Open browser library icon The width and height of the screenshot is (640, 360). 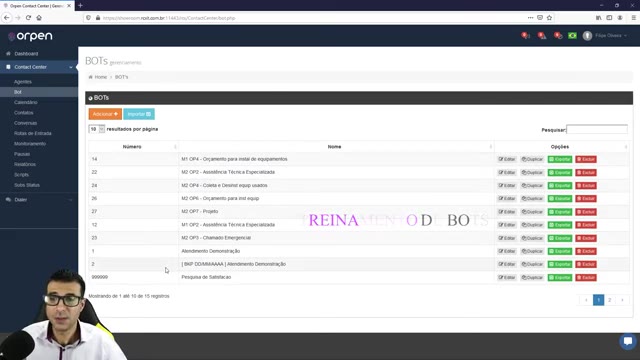tap(598, 18)
